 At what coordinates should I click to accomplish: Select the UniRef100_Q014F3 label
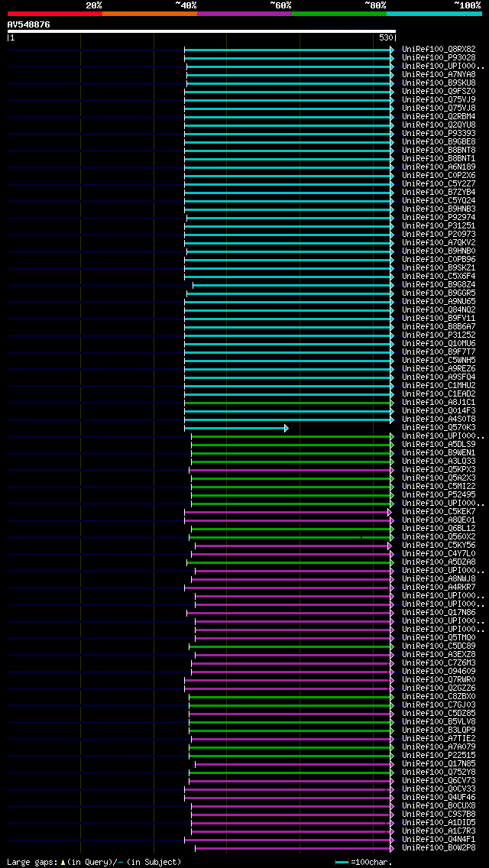439,411
